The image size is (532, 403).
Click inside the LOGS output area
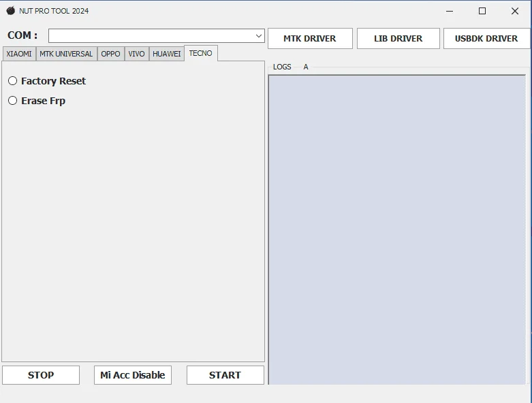[397, 230]
